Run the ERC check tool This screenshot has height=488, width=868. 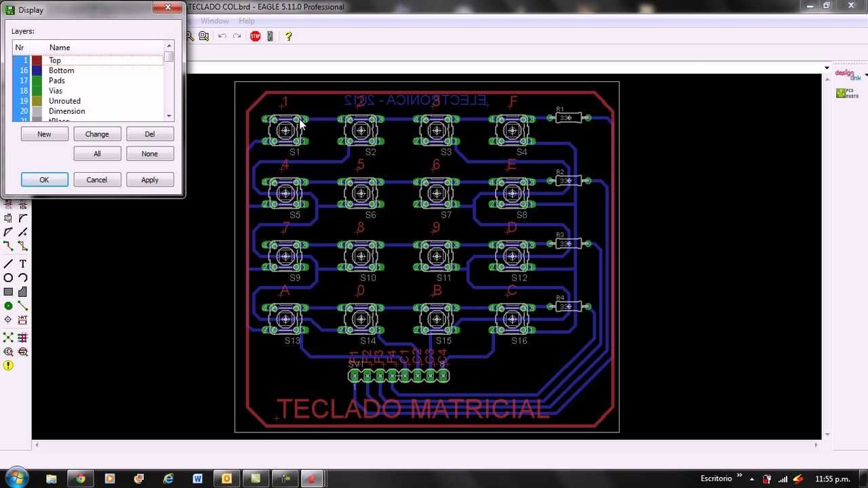[8, 352]
